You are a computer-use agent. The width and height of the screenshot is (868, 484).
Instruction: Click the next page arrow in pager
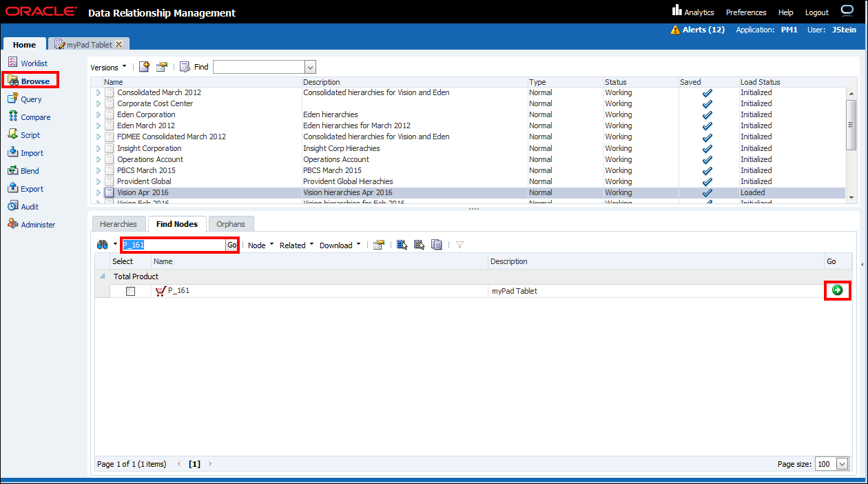210,464
